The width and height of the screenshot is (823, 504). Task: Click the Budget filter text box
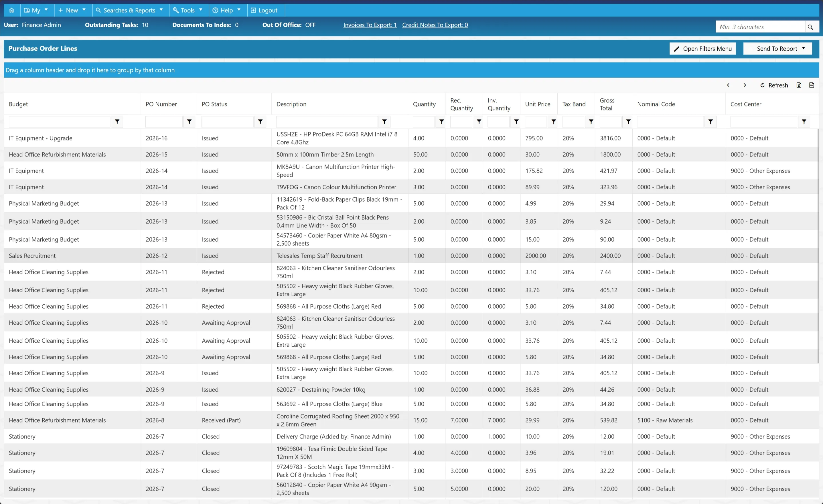60,122
